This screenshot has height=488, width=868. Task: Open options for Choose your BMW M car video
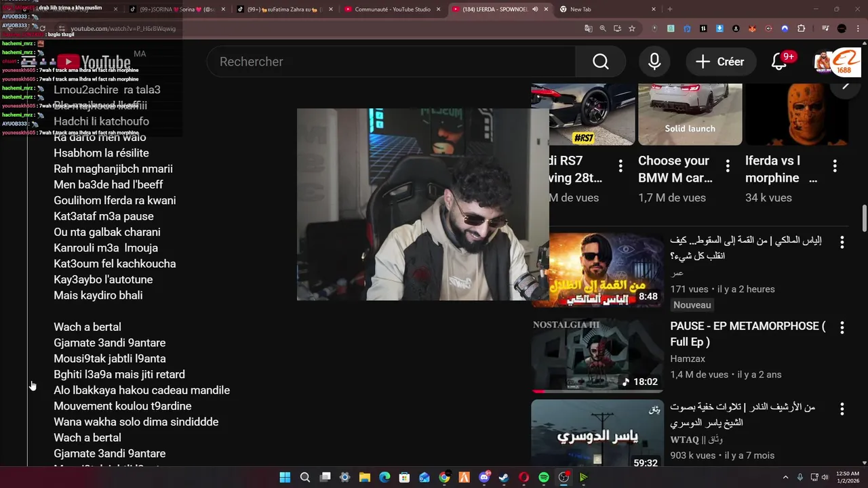(x=728, y=166)
